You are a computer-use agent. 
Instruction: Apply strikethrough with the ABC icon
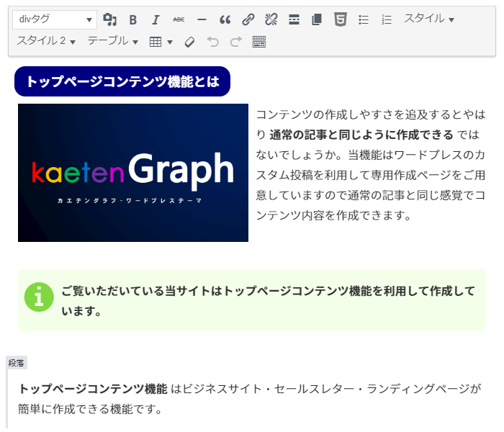click(179, 20)
